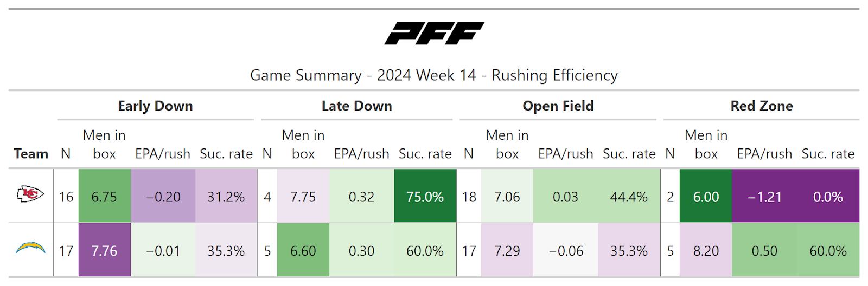Click the dark green 6.00 cell
The height and width of the screenshot is (286, 868).
(706, 197)
